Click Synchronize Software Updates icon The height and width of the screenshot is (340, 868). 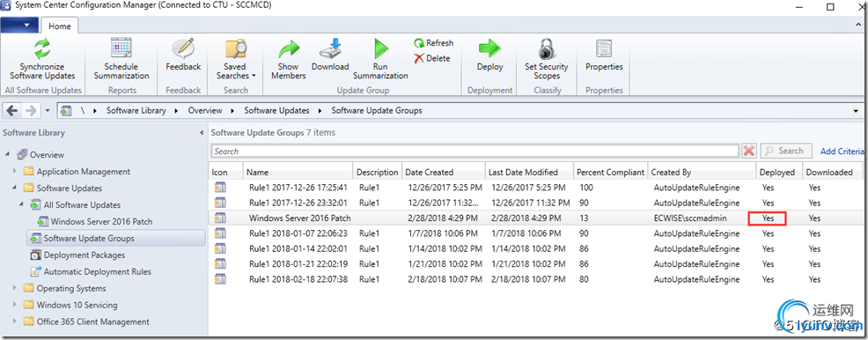point(42,48)
